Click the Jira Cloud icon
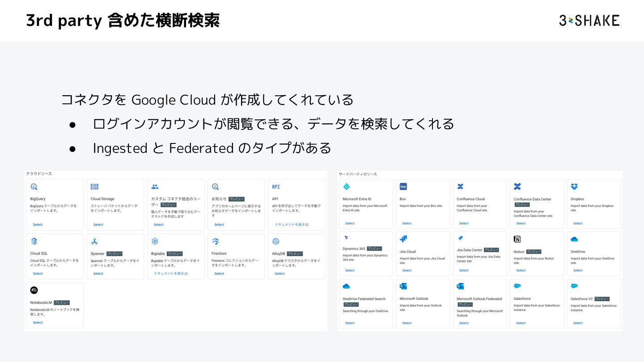This screenshot has height=362, width=644. pos(403,239)
